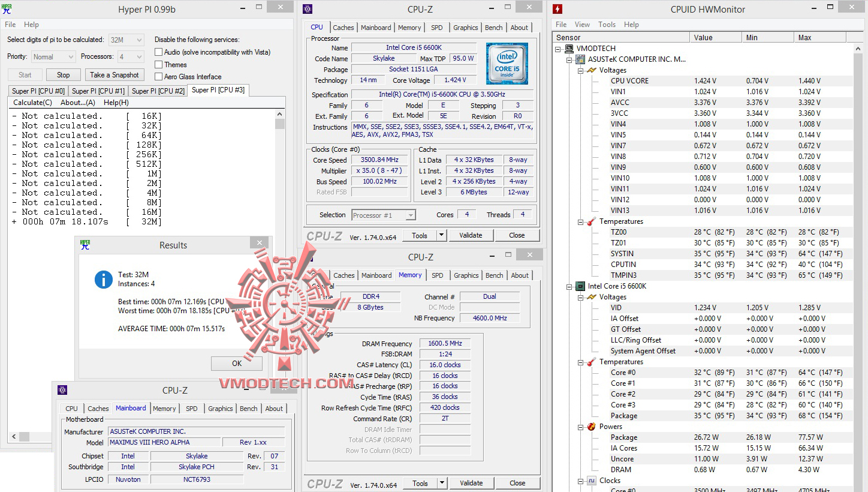Screen dimensions: 868x492
Task: Click the Intel Core i5 logo in CPU-Z
Action: [507, 64]
